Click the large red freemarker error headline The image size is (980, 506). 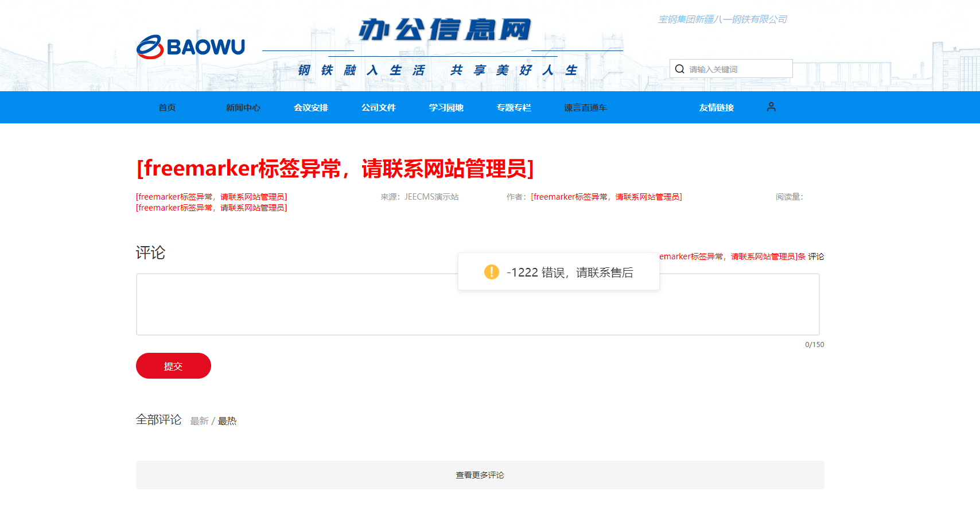pos(335,169)
